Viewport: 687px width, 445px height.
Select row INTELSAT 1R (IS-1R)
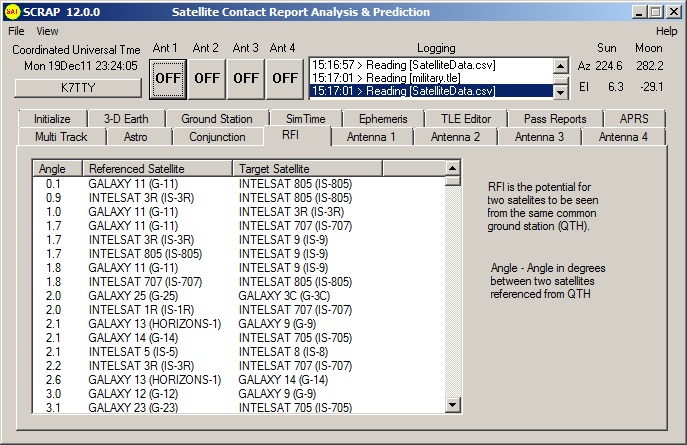pos(239,310)
